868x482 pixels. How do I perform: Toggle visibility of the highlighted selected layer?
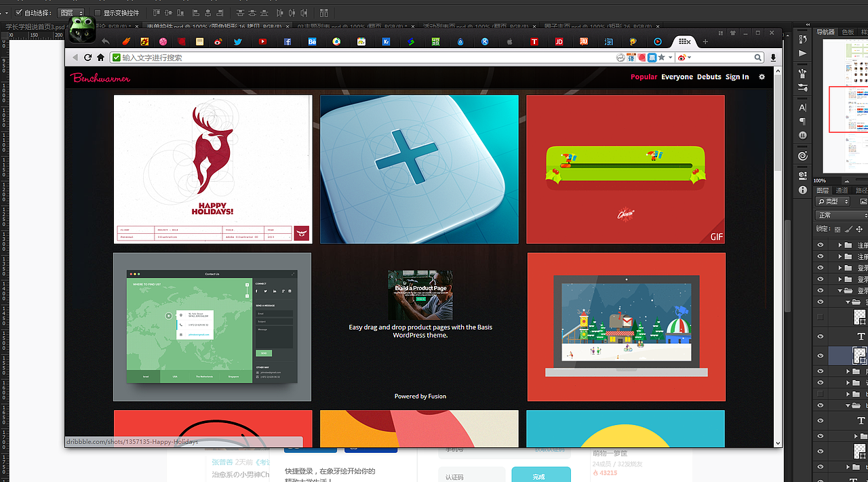click(821, 355)
